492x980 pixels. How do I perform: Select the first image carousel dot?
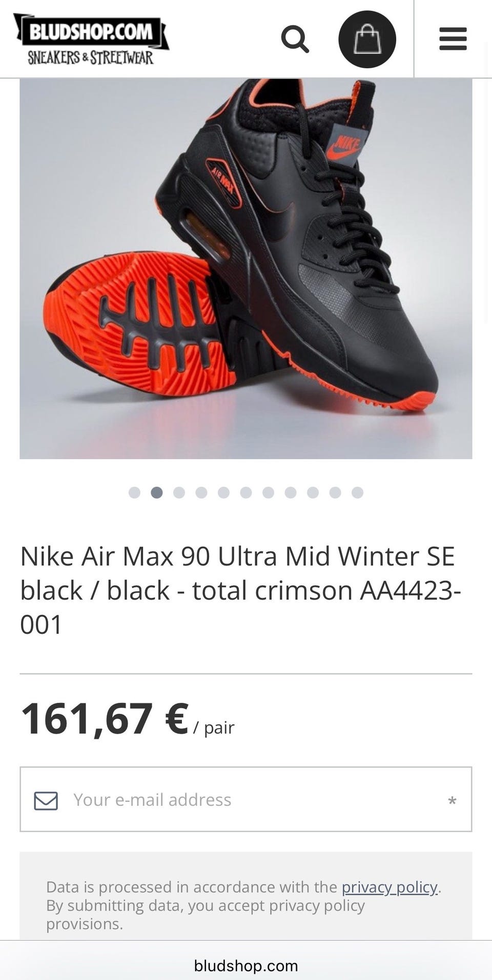(134, 493)
